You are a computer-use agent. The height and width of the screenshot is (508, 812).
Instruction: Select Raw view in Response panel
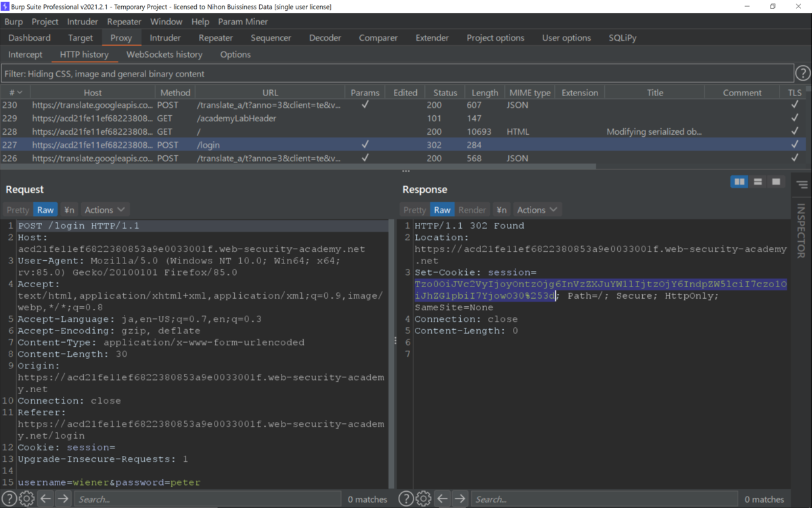click(443, 210)
